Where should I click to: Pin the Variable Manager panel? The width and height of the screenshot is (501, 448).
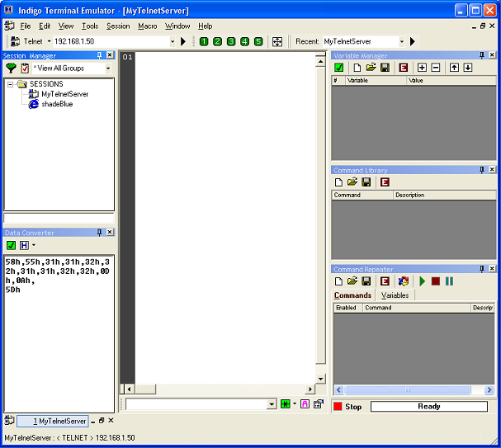pos(482,55)
